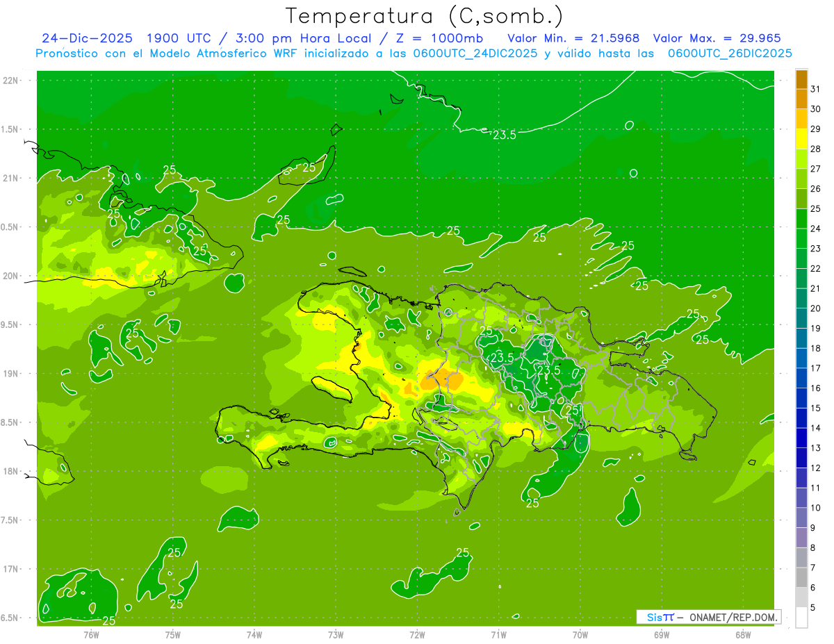Click the gray swatch between 6 and 7
834x644 pixels.
coord(801,577)
